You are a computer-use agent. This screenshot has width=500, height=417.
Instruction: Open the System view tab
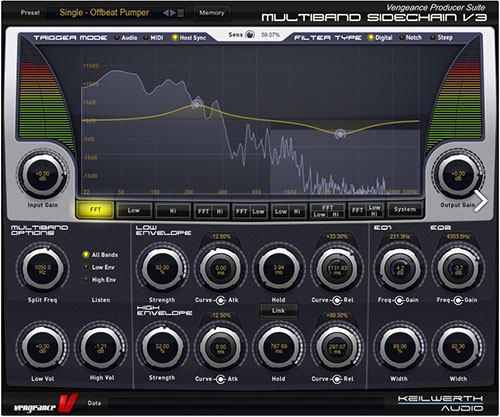click(x=405, y=210)
